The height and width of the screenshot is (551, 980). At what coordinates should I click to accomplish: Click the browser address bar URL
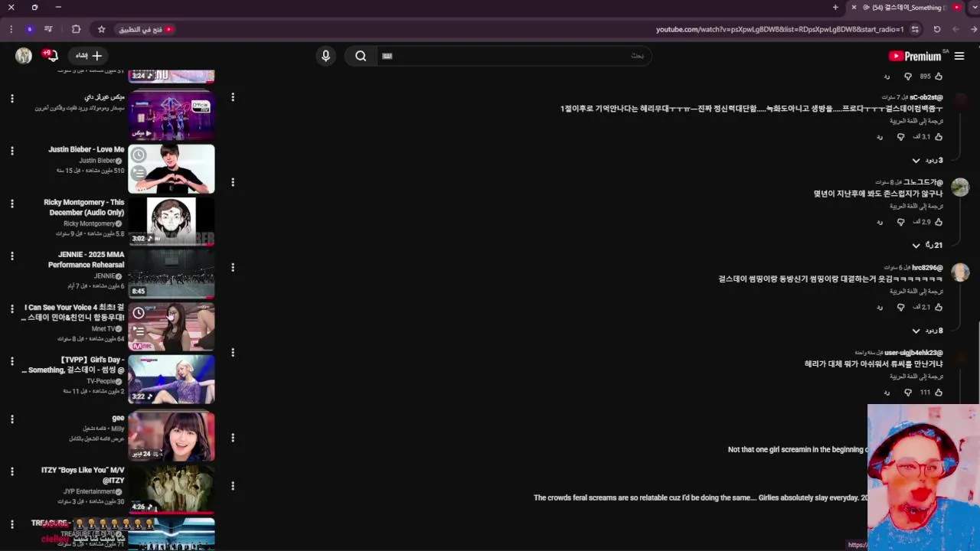coord(779,29)
